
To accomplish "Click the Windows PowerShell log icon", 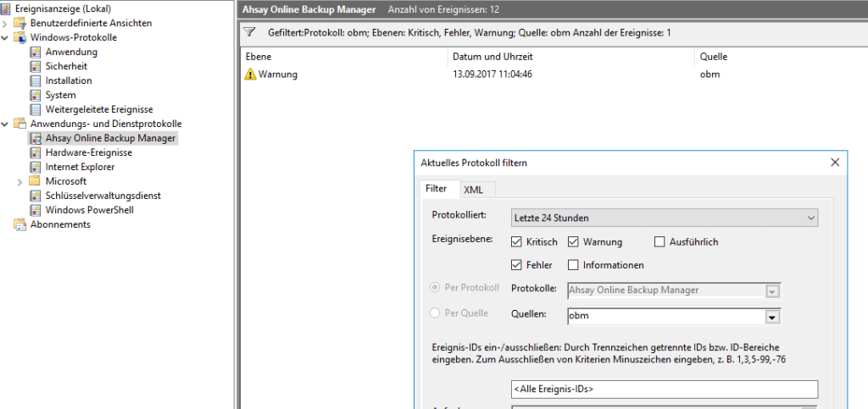I will (36, 210).
